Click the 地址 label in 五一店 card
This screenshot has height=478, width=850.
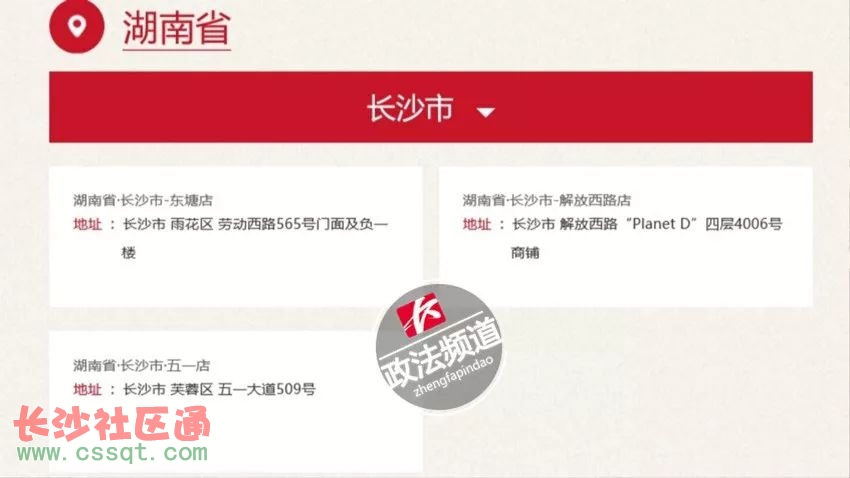click(88, 389)
